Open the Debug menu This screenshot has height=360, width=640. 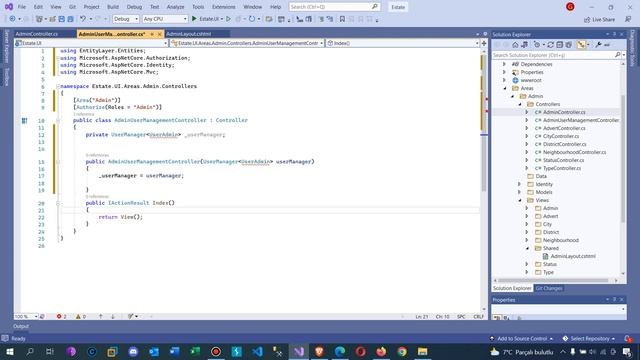[134, 7]
